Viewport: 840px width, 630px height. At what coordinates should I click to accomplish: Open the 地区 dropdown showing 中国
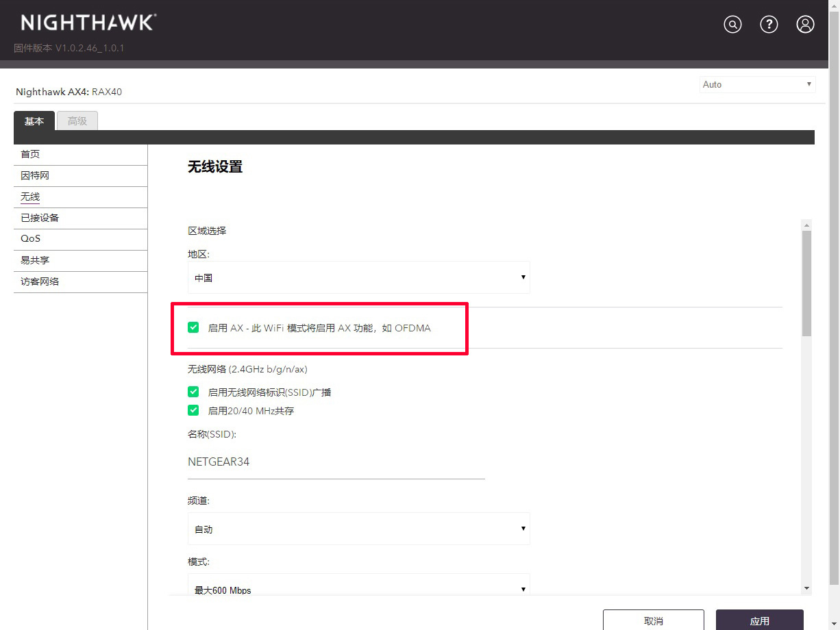(x=359, y=277)
